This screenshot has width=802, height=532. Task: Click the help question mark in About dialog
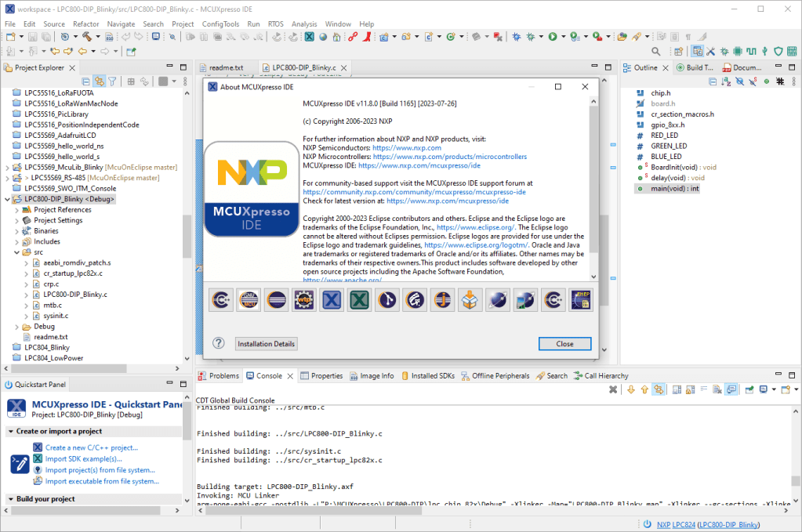point(219,343)
